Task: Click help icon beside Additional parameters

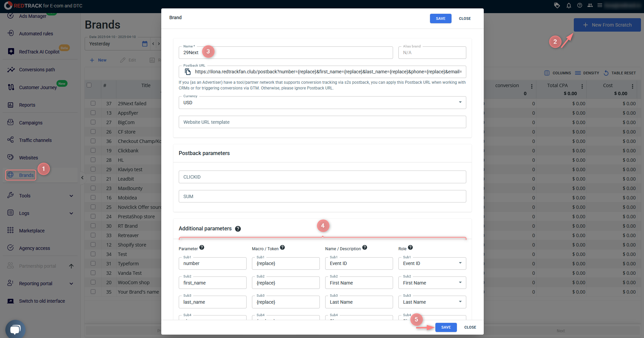Action: pos(238,229)
